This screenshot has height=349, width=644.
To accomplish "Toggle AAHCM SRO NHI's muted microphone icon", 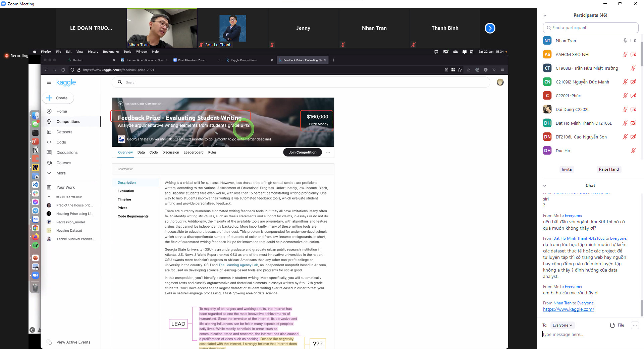I will click(x=625, y=54).
